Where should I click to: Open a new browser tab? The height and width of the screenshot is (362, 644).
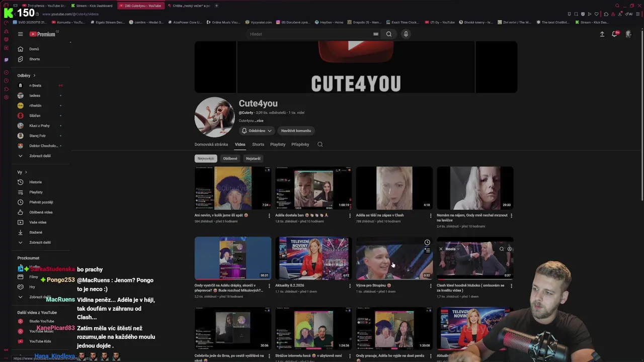[x=216, y=6]
